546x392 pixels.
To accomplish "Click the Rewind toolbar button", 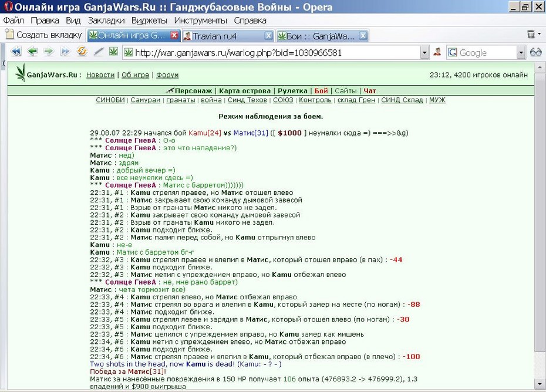I will tap(16, 52).
